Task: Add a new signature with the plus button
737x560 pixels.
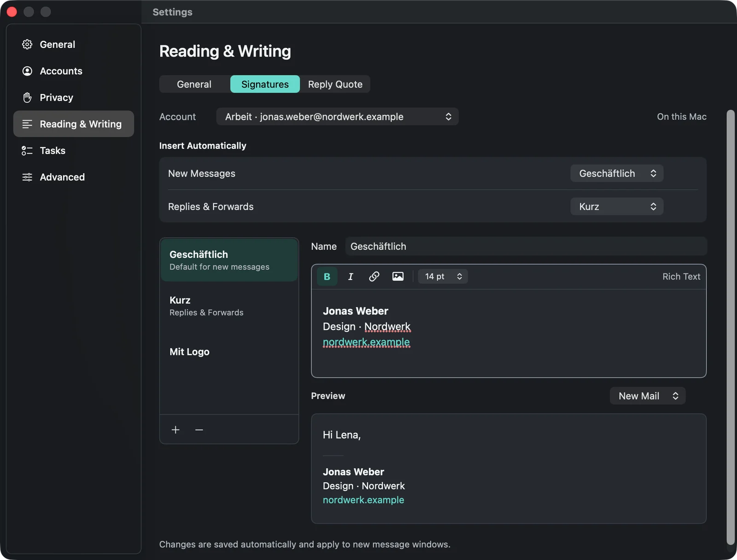Action: click(x=175, y=430)
